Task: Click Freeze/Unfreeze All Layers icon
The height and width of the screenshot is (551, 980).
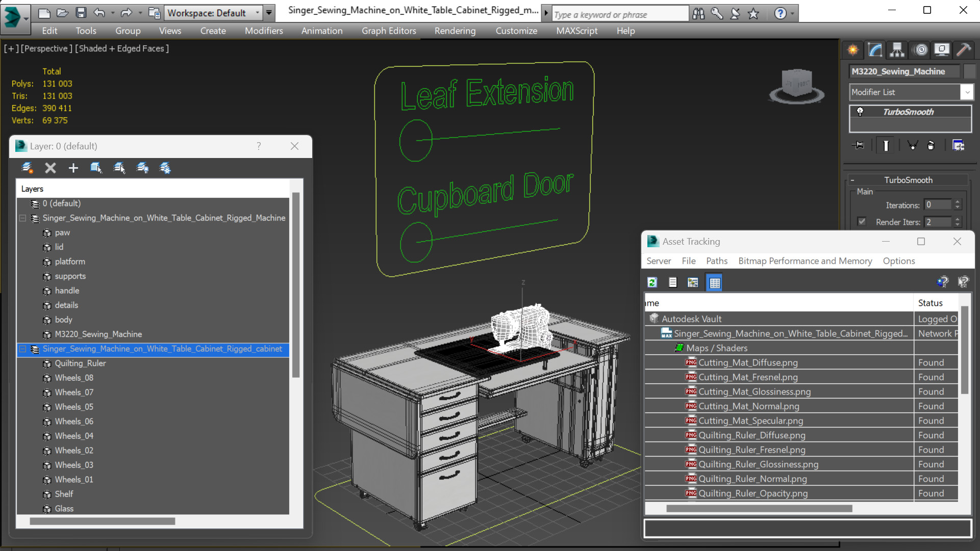Action: (165, 168)
